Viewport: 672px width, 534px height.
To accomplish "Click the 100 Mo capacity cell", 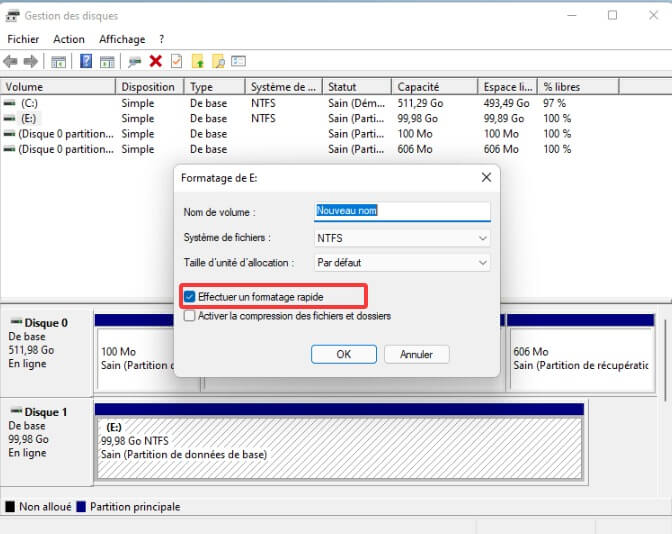I will click(415, 134).
